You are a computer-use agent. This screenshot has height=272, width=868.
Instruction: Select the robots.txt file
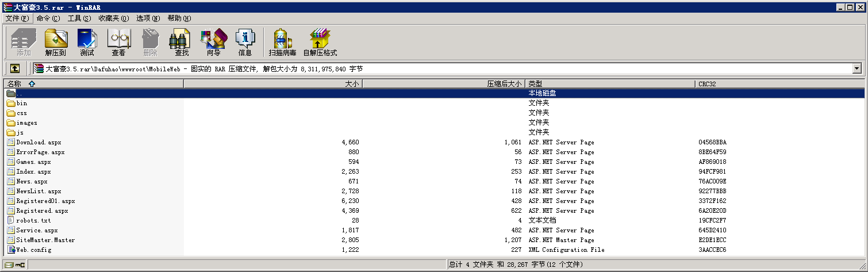click(x=33, y=221)
